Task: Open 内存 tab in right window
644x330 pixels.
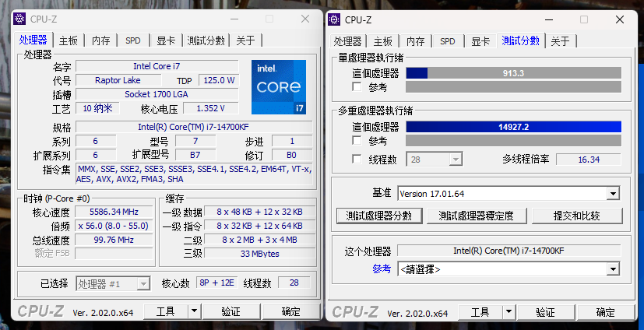Action: [416, 41]
